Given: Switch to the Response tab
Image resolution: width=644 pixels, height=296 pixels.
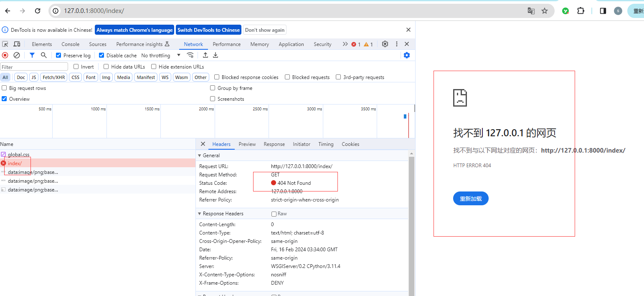Looking at the screenshot, I should [274, 144].
